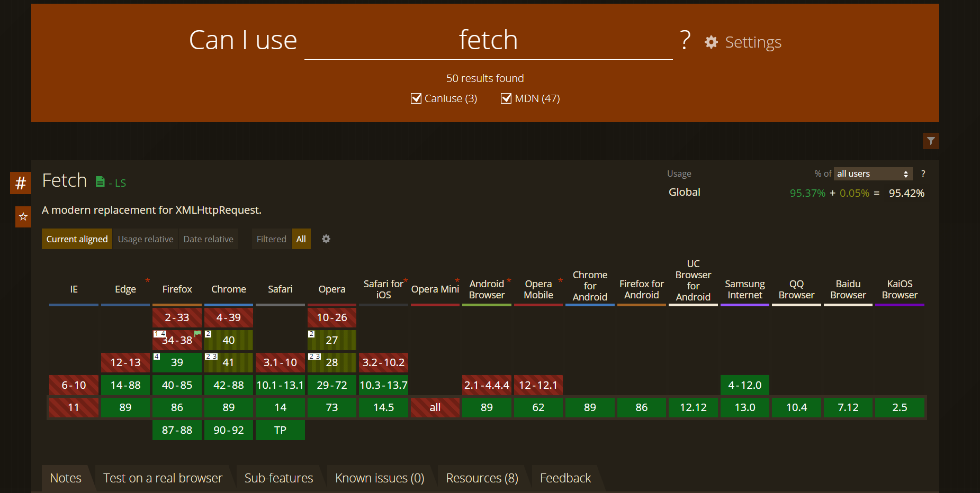Click the KaiOS Browser column header

[900, 289]
